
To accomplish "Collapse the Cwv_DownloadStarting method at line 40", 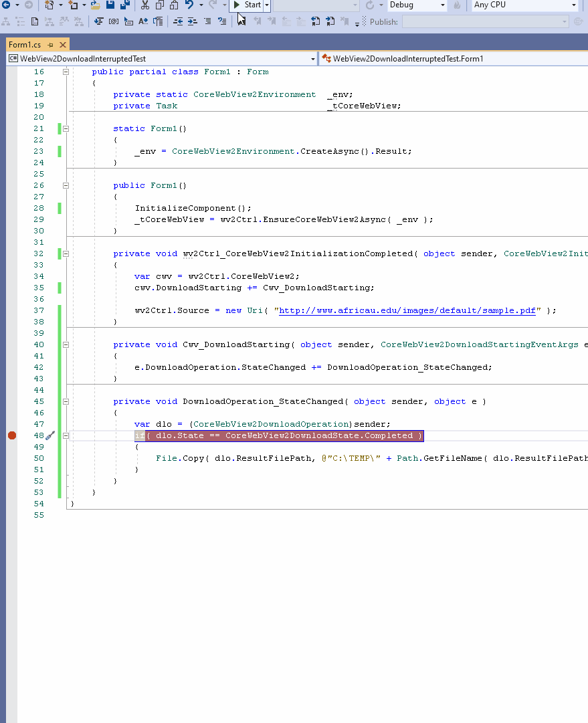I will tap(66, 344).
